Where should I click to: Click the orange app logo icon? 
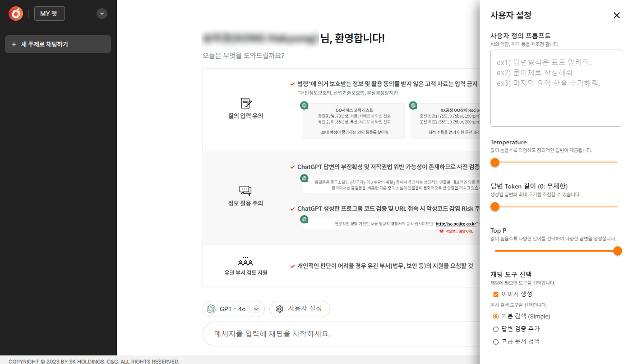point(16,13)
